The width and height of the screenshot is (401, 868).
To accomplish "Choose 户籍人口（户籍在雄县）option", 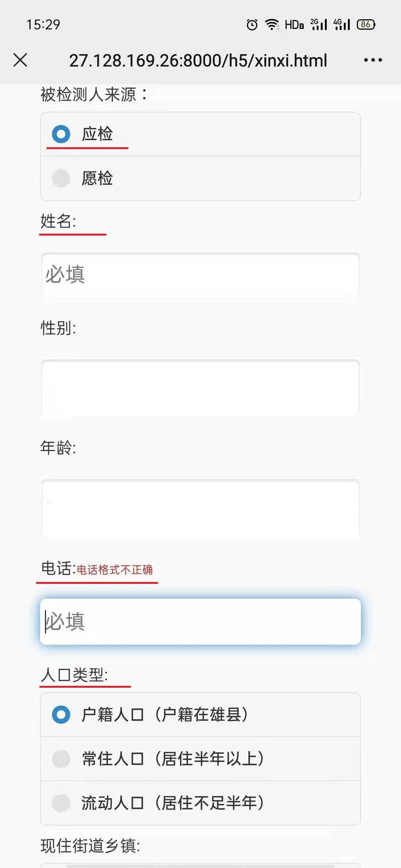I will coord(61,714).
